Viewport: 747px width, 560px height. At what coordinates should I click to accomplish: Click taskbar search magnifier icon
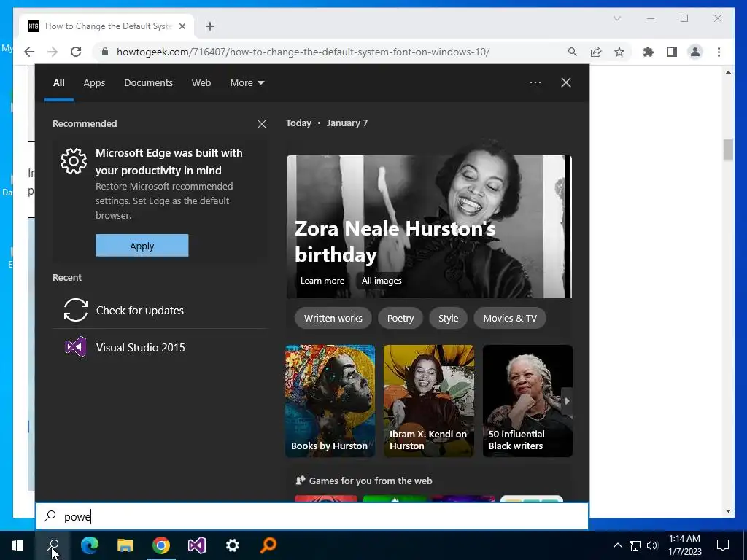coord(53,545)
